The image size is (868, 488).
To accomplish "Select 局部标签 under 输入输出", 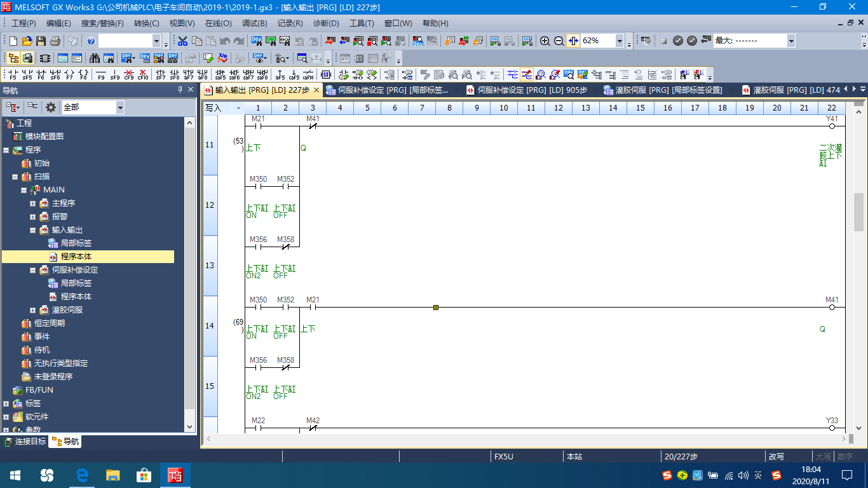I will (x=76, y=243).
